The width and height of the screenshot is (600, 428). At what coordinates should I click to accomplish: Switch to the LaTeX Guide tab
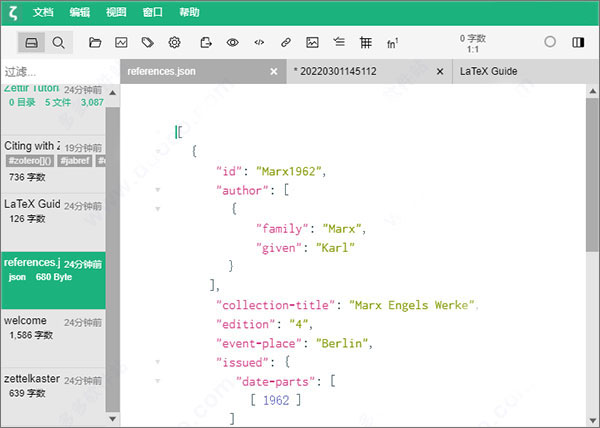(x=488, y=71)
